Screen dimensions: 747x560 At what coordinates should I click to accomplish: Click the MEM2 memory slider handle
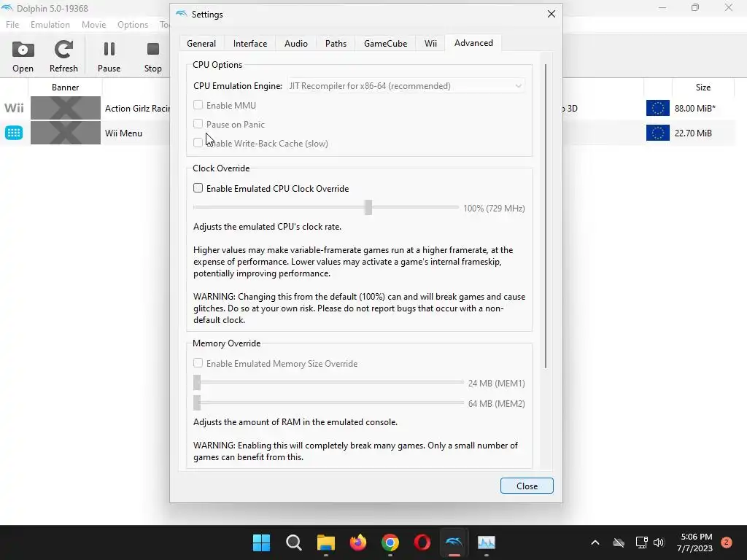[197, 402]
